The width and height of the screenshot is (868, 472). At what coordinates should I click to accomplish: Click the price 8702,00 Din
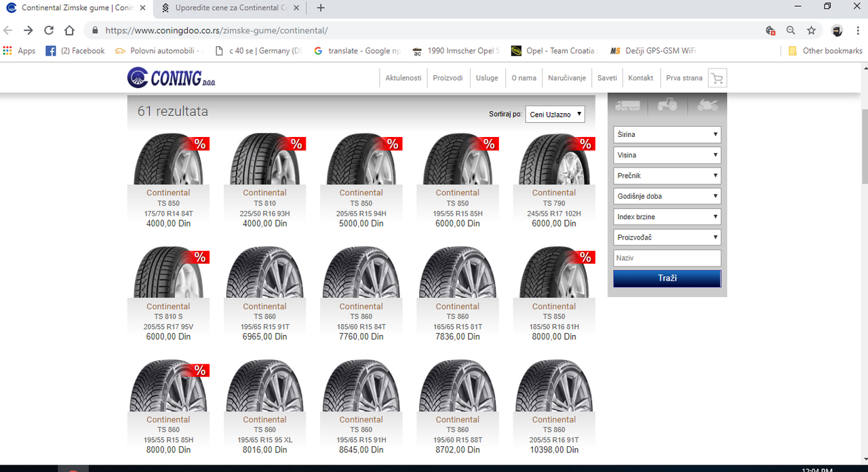pos(457,450)
